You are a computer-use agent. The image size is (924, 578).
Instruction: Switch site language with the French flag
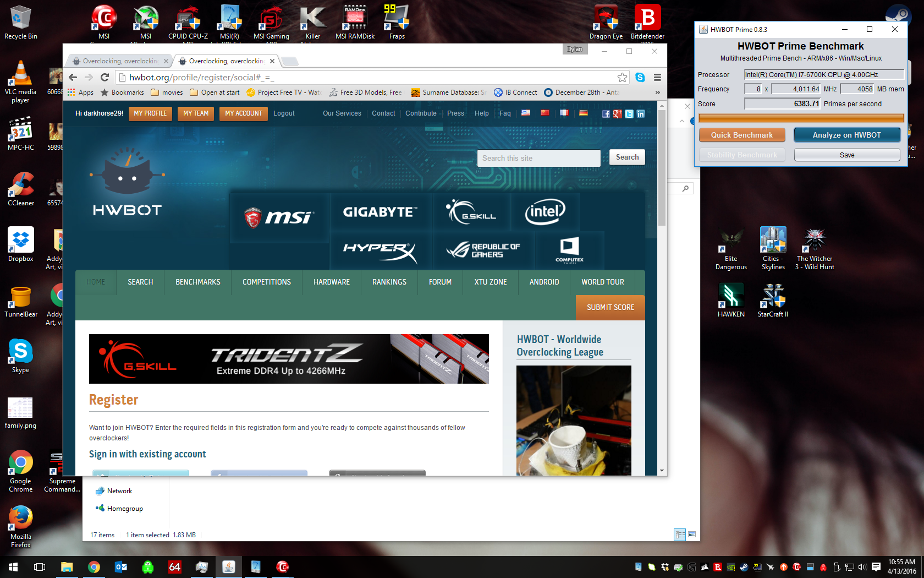pyautogui.click(x=564, y=113)
